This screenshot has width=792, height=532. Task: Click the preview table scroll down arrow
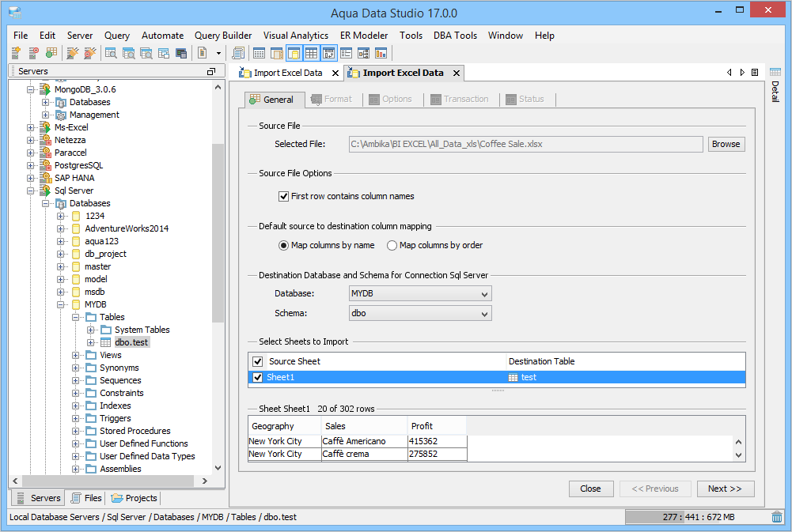738,455
